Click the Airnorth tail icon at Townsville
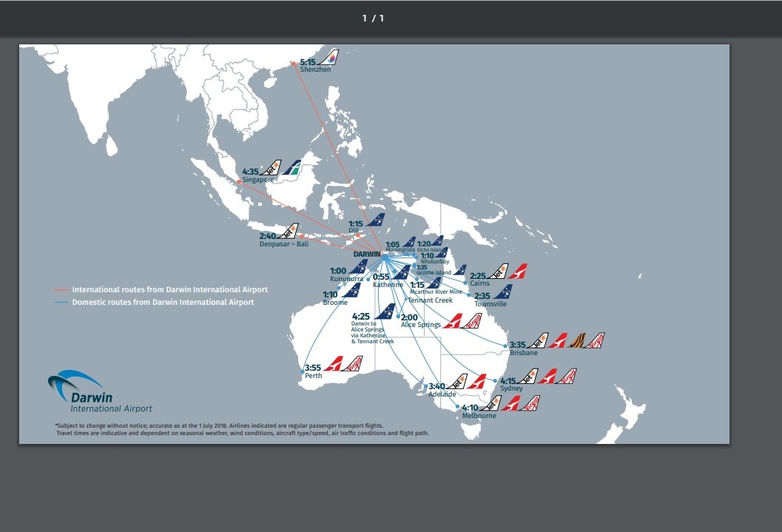782x532 pixels. pos(502,292)
